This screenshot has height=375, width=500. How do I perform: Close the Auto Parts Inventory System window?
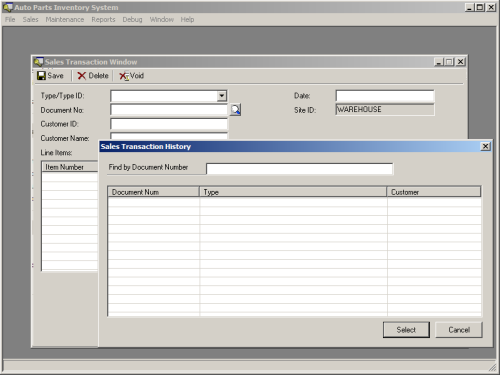point(491,7)
